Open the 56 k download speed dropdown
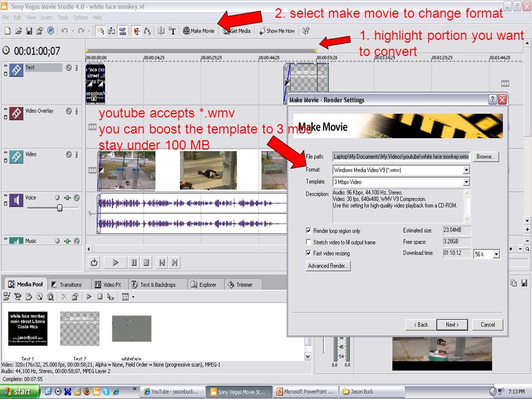Image resolution: width=532 pixels, height=399 pixels. tap(497, 254)
